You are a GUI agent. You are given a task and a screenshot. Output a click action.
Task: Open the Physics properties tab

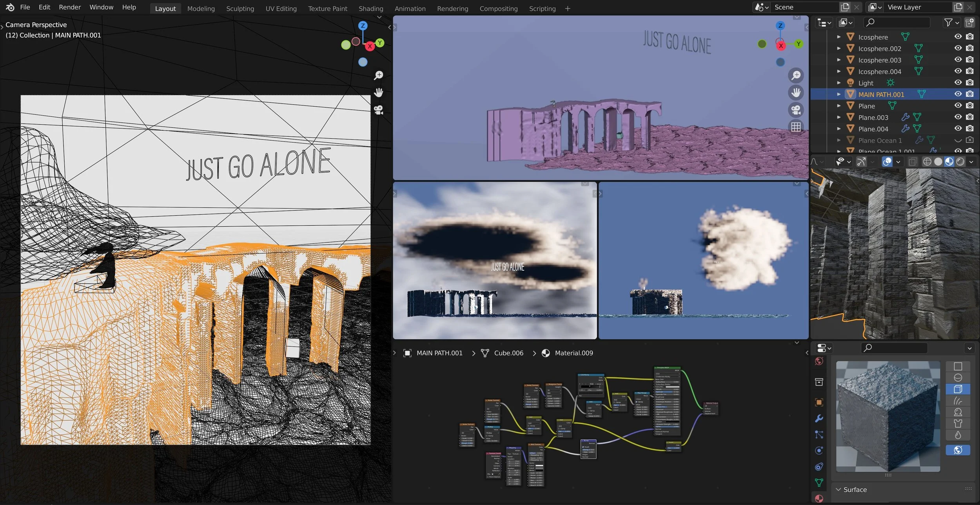[x=819, y=451]
